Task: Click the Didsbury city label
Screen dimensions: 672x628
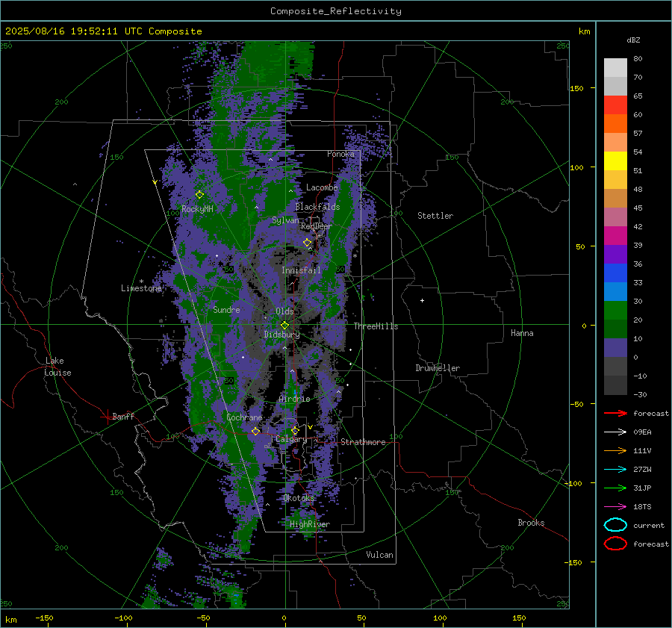Action: [x=281, y=335]
